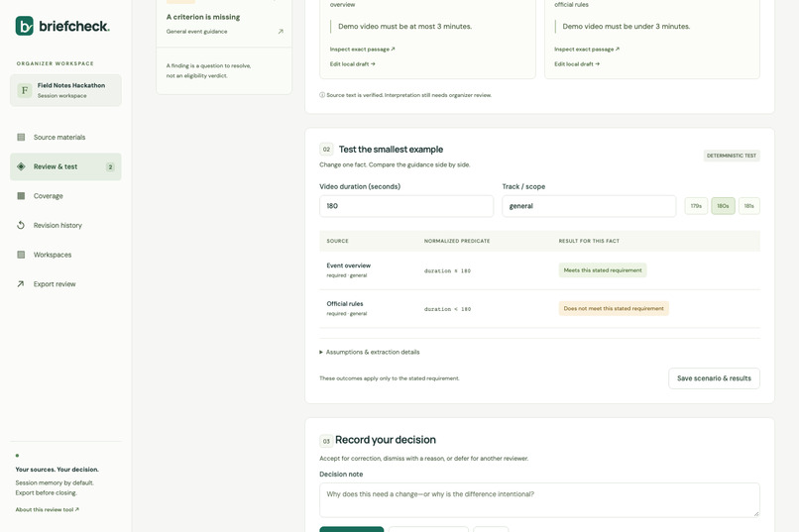Focus the Video duration (seconds) field
This screenshot has height=532, width=799.
click(406, 206)
